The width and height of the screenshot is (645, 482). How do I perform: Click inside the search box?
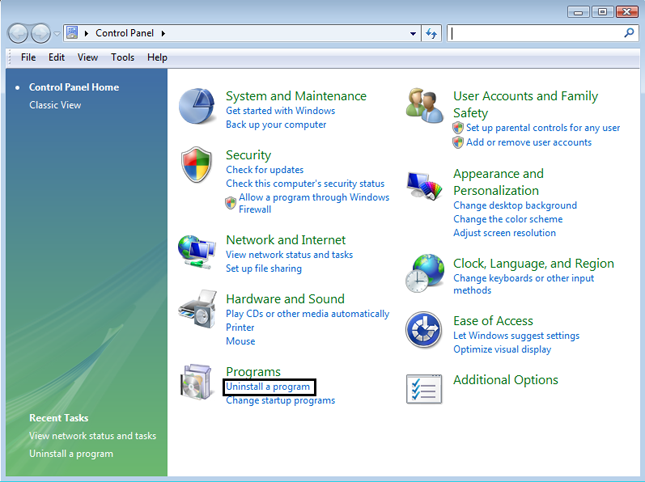pos(535,33)
